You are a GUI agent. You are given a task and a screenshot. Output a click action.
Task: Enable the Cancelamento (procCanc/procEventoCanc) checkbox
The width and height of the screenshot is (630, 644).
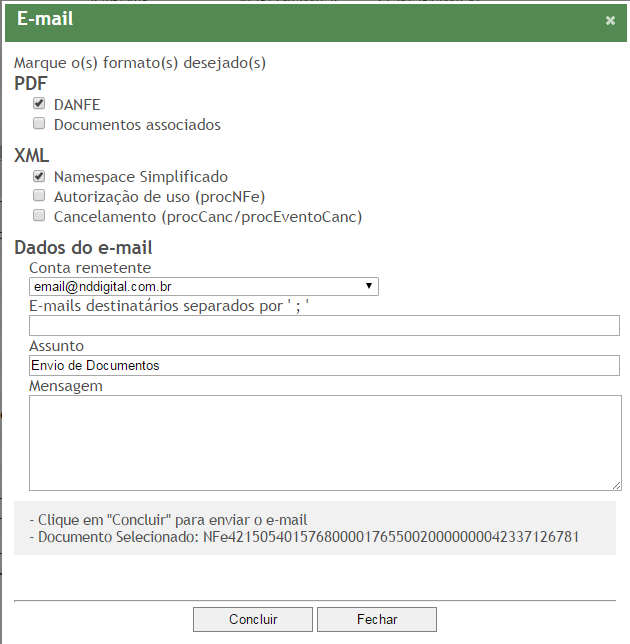39,216
